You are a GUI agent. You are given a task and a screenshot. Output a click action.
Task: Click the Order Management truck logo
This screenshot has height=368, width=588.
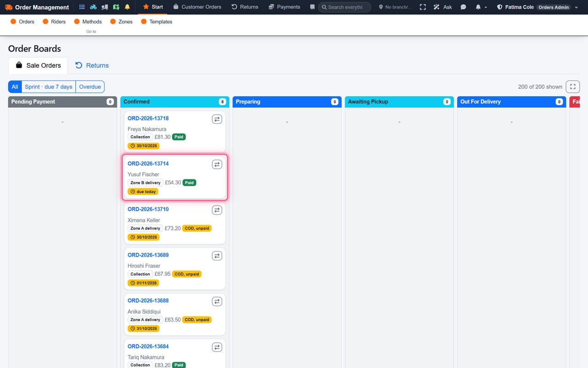pyautogui.click(x=9, y=7)
